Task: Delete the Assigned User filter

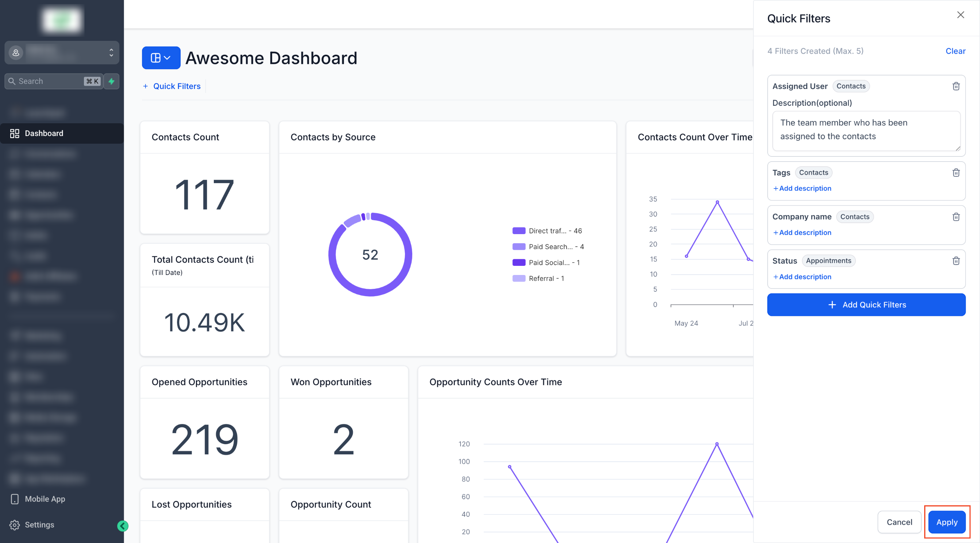Action: [x=956, y=86]
